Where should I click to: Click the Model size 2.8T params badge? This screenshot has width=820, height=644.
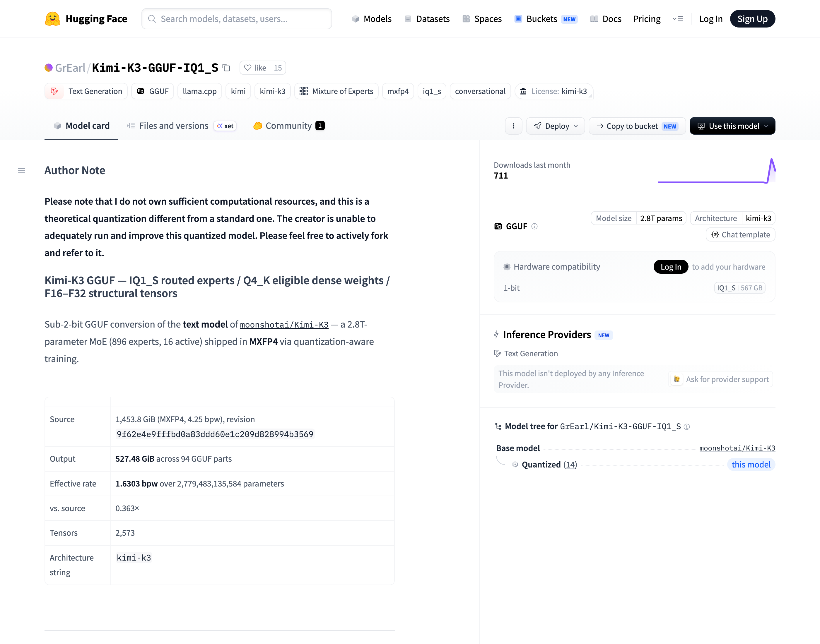[638, 218]
